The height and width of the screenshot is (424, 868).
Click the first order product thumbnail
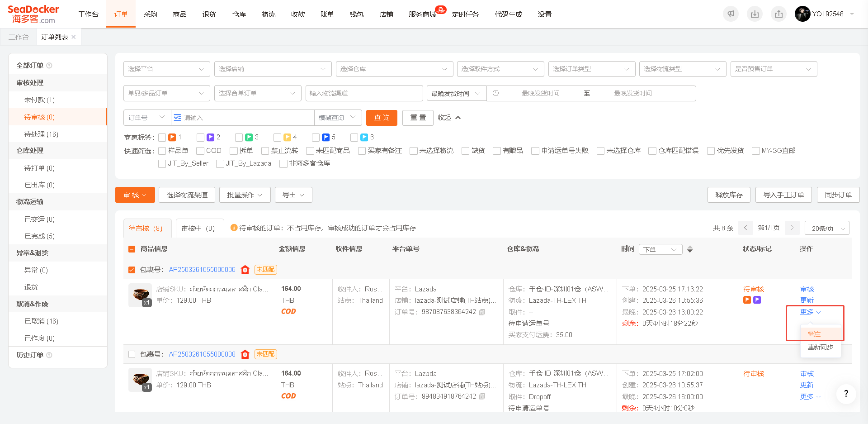click(x=140, y=295)
